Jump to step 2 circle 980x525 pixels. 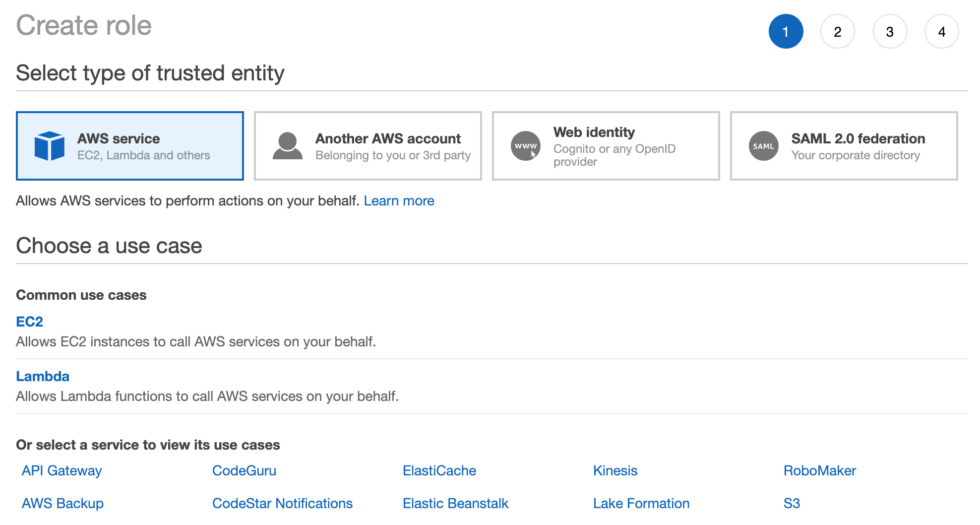coord(838,31)
